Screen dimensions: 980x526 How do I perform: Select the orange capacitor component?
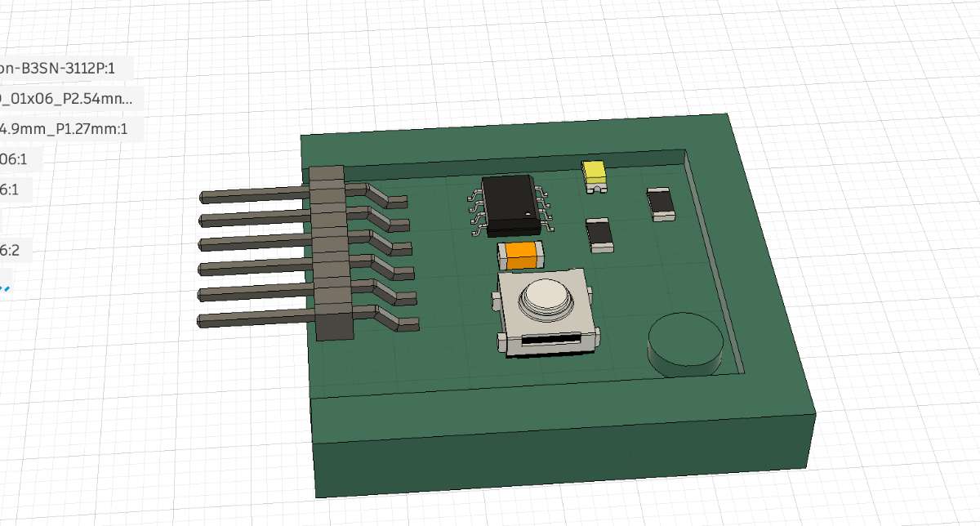point(521,256)
